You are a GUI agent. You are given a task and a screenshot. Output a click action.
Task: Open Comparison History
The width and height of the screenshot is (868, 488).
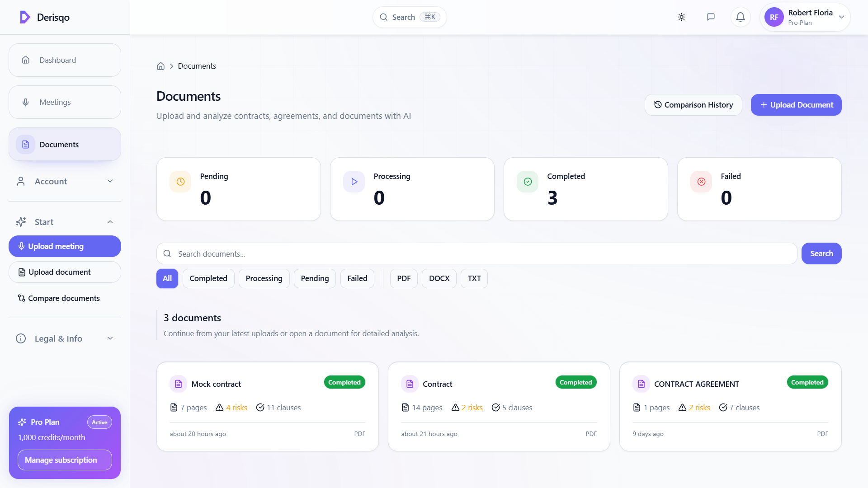pyautogui.click(x=693, y=104)
